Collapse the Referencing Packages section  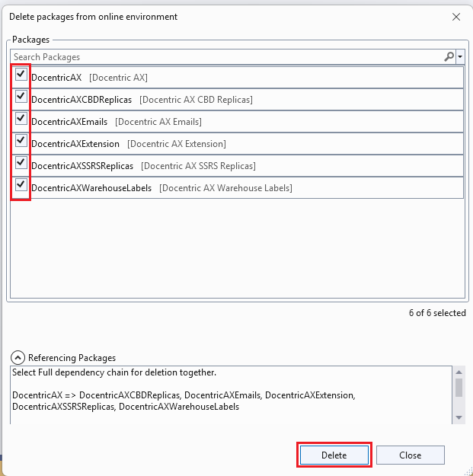coord(18,357)
